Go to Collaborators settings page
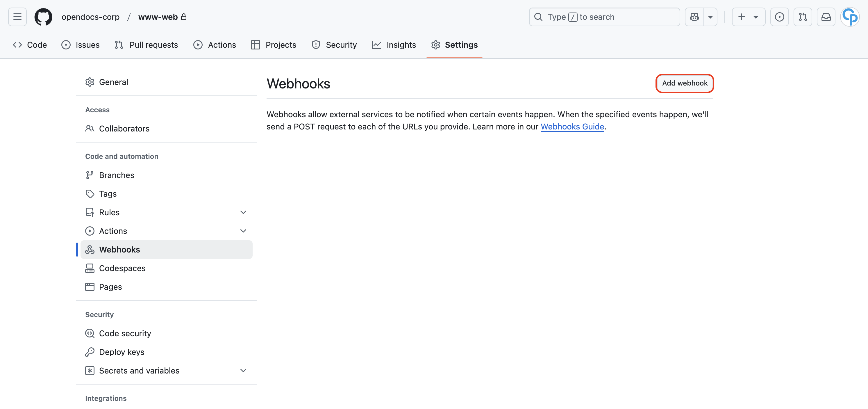The height and width of the screenshot is (409, 868). (124, 129)
